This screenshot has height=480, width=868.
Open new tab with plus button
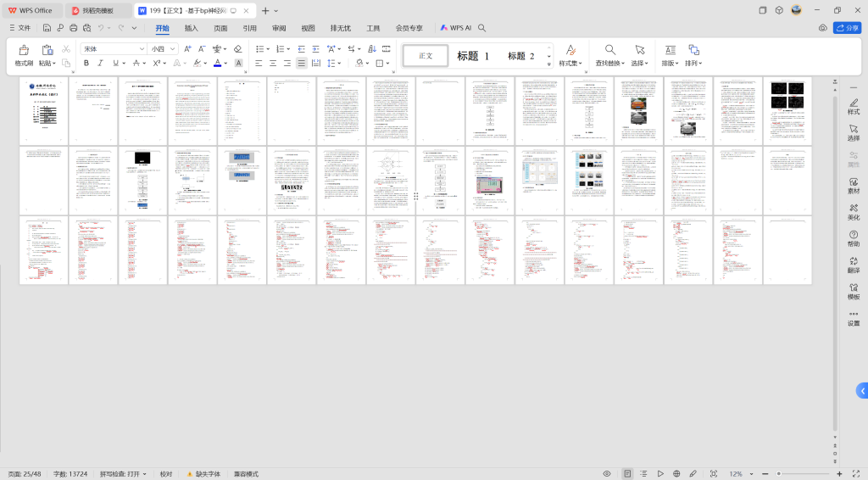[x=265, y=10]
